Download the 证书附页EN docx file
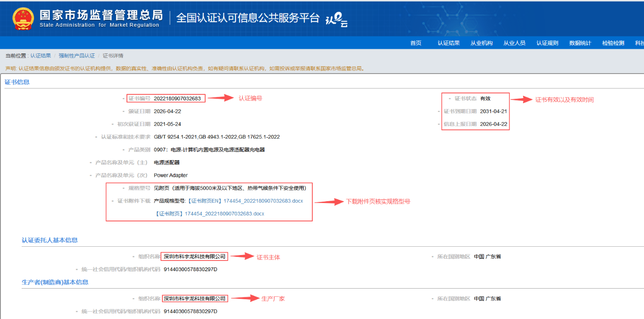 click(x=245, y=201)
